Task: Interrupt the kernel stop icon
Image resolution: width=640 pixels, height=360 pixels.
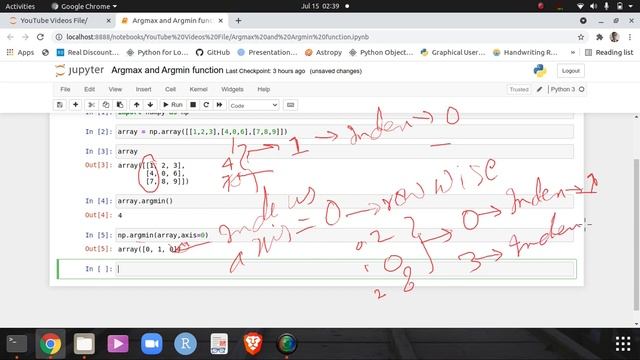Action: coord(193,105)
